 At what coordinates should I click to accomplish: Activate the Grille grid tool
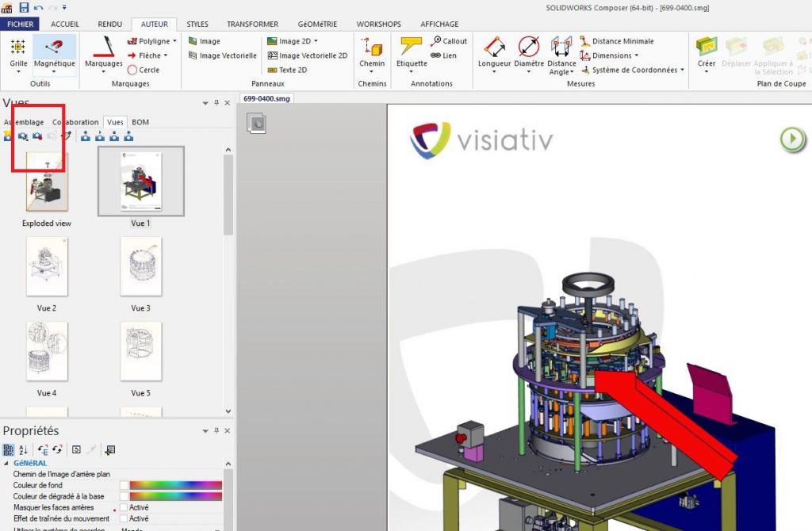pyautogui.click(x=18, y=55)
